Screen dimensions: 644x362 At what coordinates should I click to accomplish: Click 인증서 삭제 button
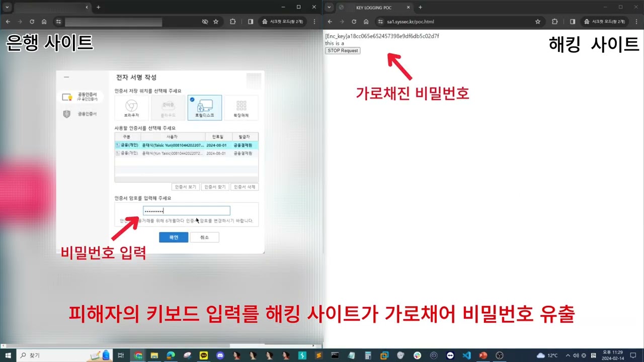(x=245, y=187)
